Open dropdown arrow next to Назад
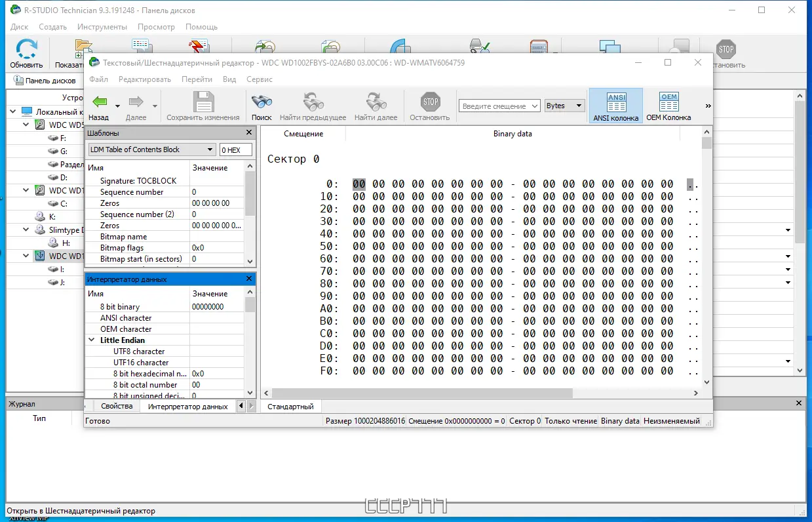Viewport: 812px width, 522px height. click(117, 106)
